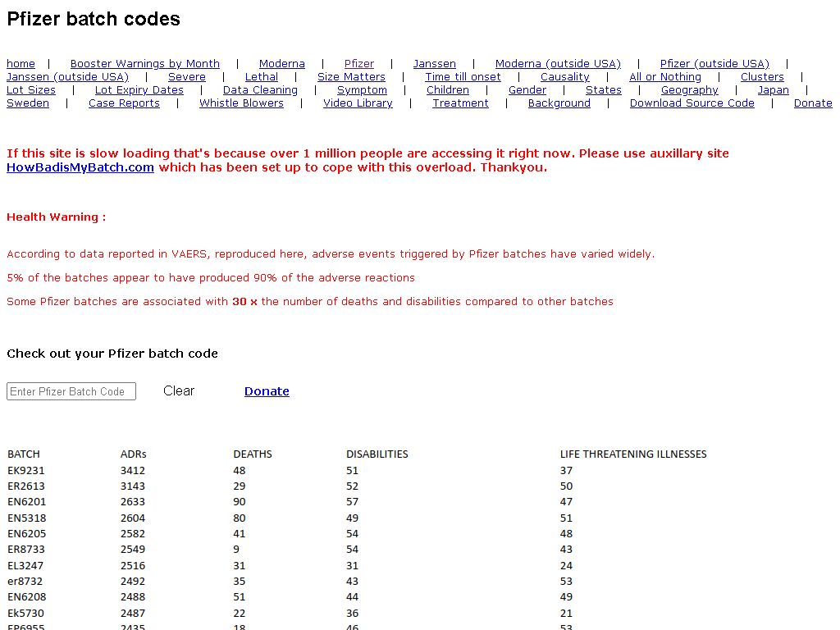Go to Case Reports page

pyautogui.click(x=125, y=103)
